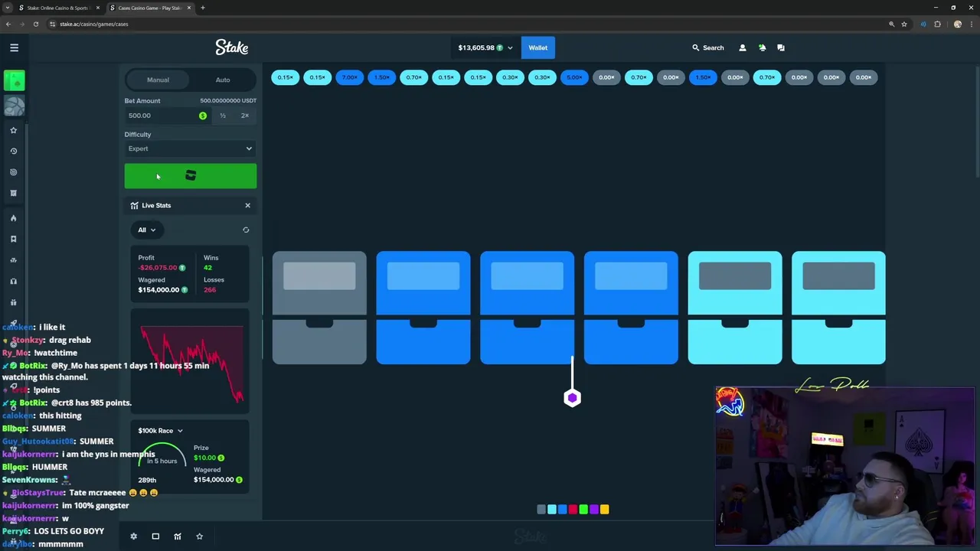Open live stats chart icon in footer

(x=178, y=536)
